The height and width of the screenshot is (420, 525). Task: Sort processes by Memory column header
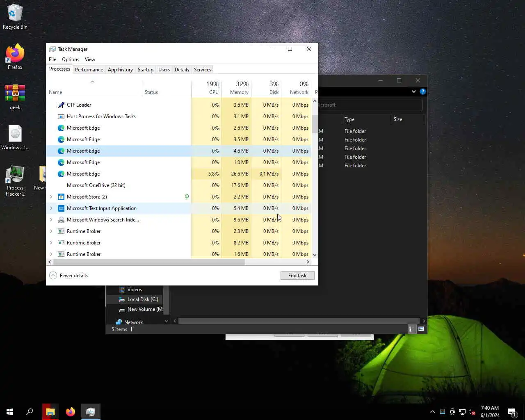click(x=236, y=88)
